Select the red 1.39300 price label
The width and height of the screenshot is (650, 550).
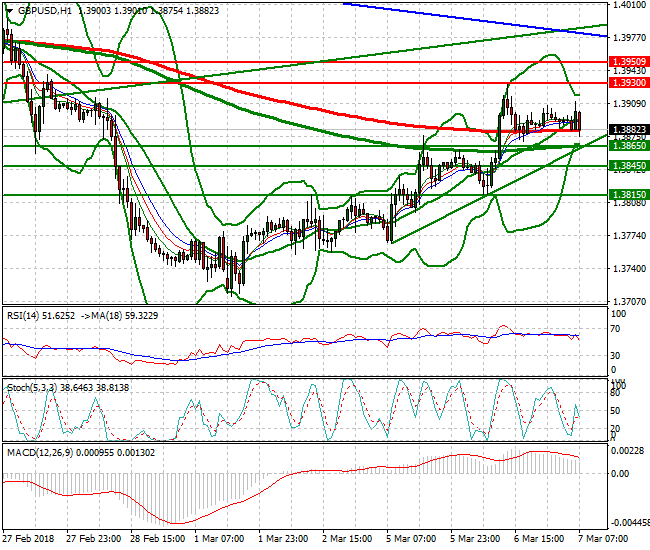pos(629,82)
